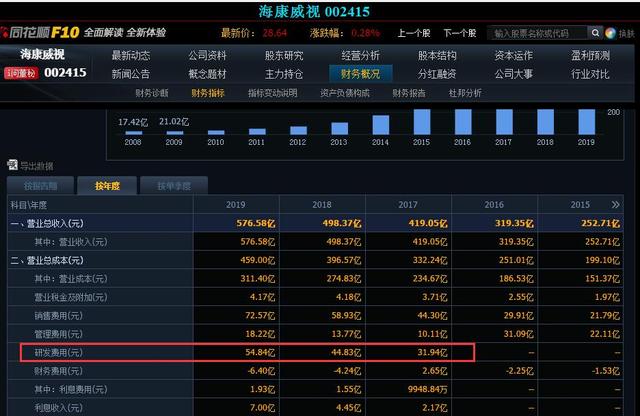The image size is (640, 416).
Task: Open 公司大事 menu item
Action: click(513, 74)
